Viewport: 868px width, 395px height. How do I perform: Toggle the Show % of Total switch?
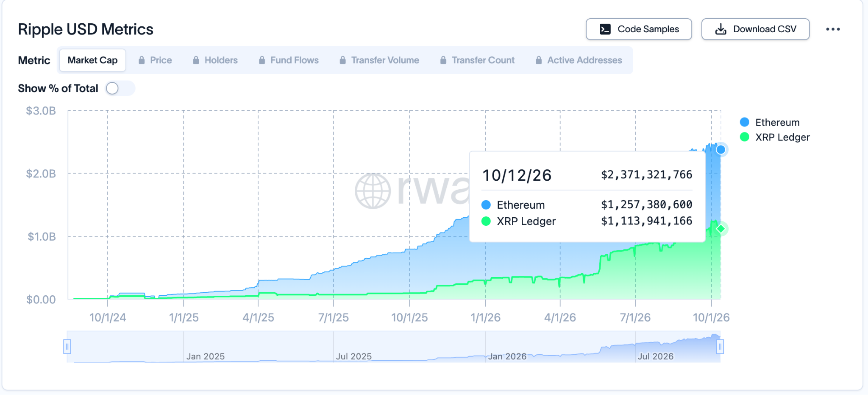point(120,88)
